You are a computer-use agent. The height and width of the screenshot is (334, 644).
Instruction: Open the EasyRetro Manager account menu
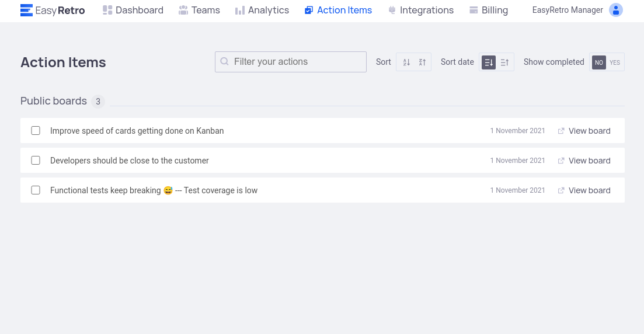(568, 10)
